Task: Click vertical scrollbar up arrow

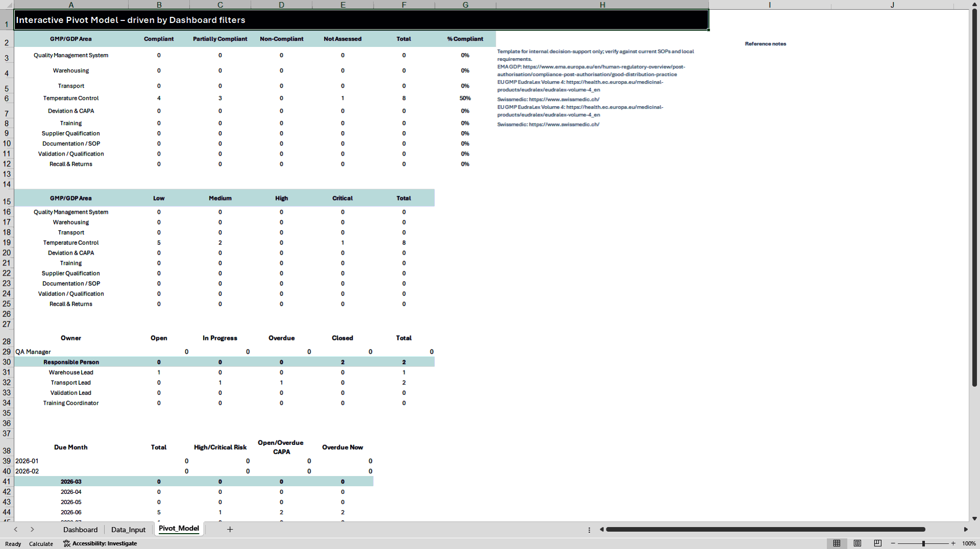Action: pos(974,5)
